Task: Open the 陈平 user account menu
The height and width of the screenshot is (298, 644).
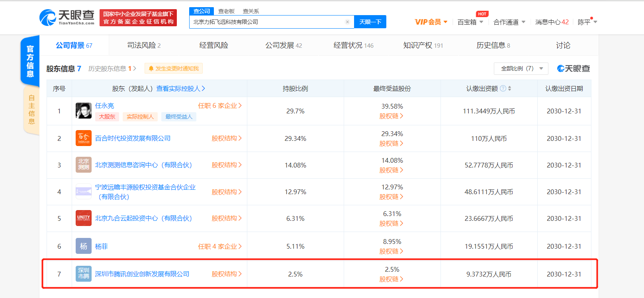Action: coord(587,22)
